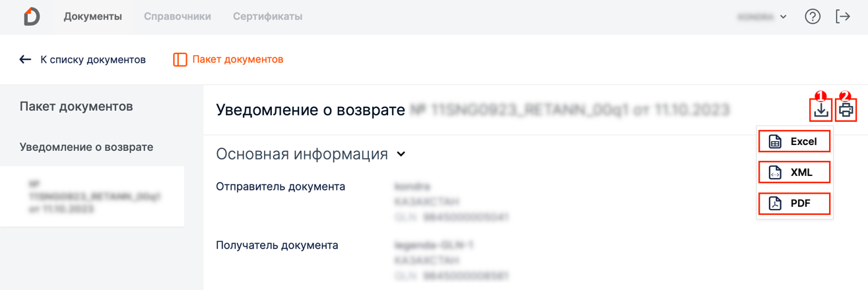Click the download document icon

(820, 110)
